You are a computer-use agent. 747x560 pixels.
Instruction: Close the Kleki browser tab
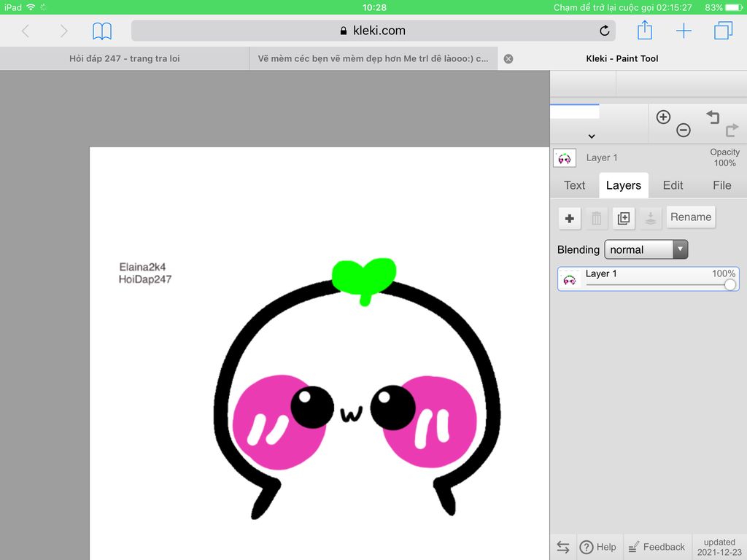[508, 59]
